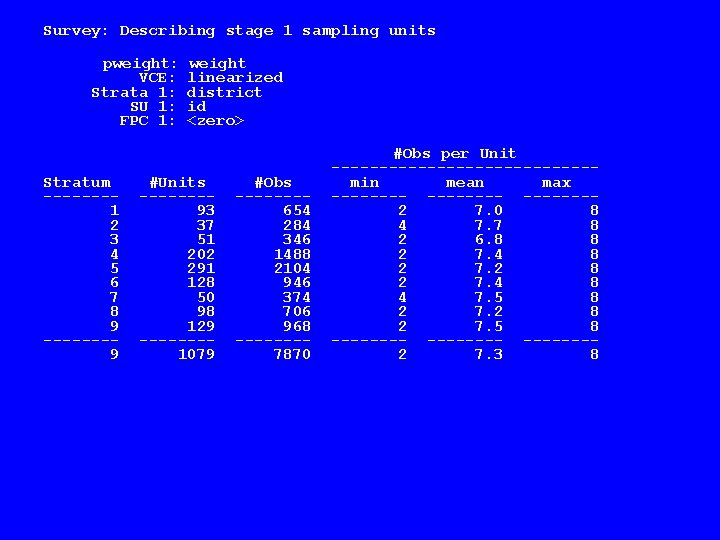Select the observations value 284
720x540 pixels.
coord(297,225)
